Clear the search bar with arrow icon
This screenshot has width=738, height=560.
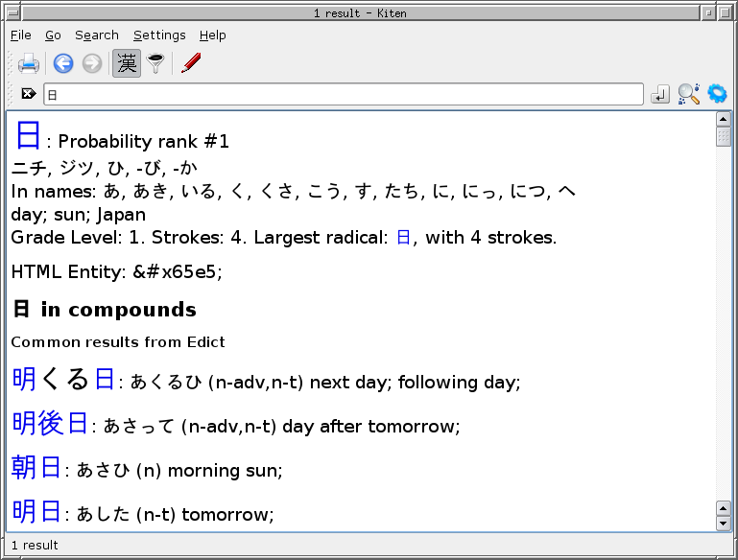[28, 94]
